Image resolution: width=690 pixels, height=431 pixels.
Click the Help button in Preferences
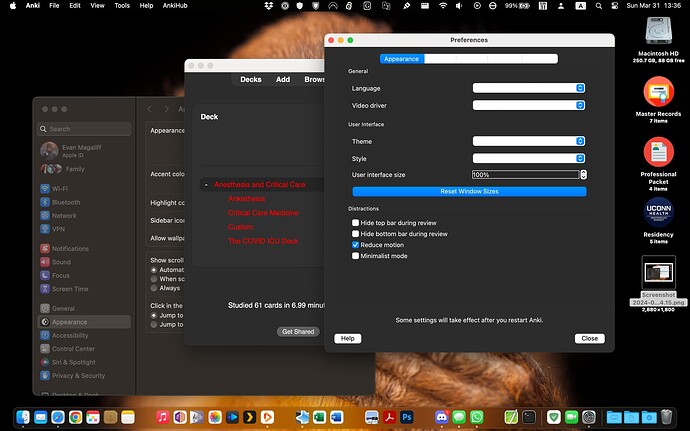tap(348, 339)
